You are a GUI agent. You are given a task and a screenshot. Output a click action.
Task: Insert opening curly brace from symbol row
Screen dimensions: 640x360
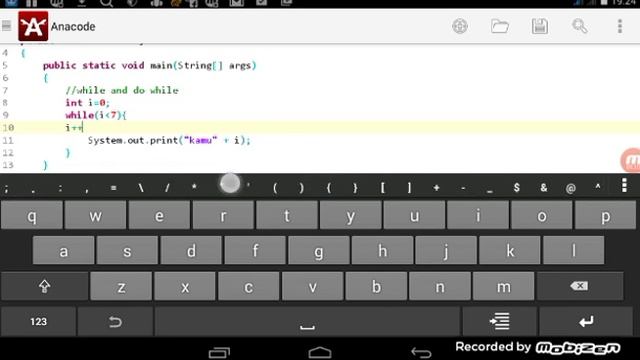click(x=329, y=188)
